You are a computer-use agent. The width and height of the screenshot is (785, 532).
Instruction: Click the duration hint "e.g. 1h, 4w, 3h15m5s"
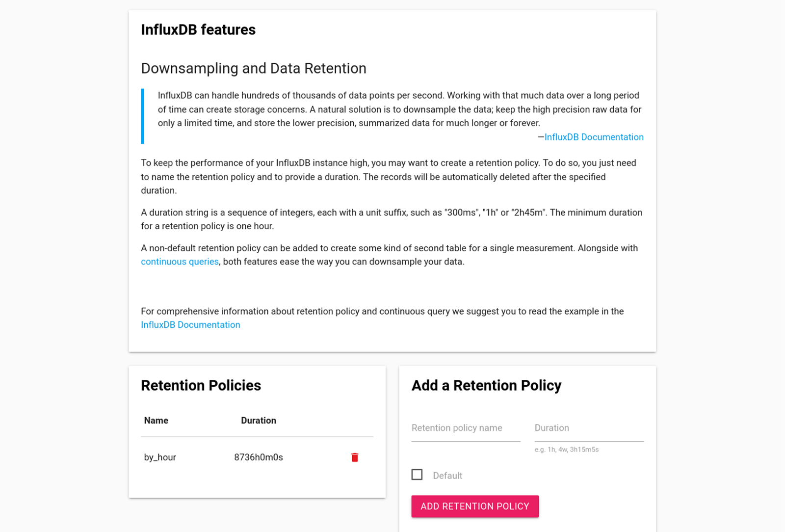pyautogui.click(x=567, y=450)
